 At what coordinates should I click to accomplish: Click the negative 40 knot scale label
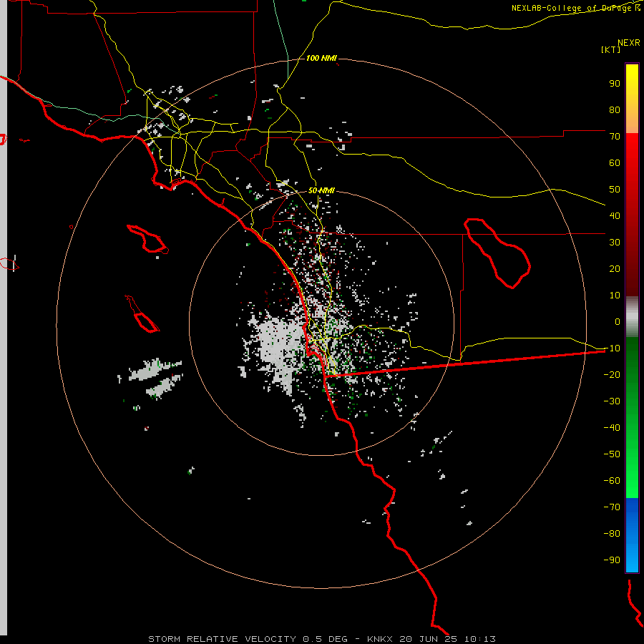[x=612, y=428]
